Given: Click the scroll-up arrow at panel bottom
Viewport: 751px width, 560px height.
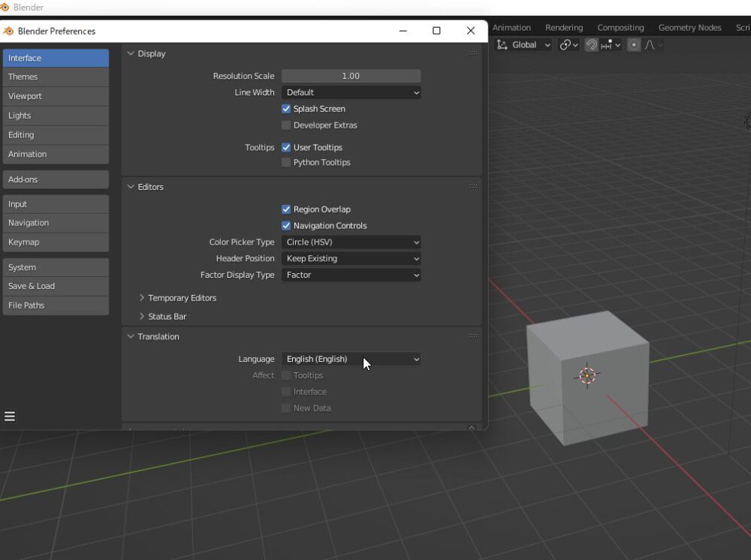Looking at the screenshot, I should click(472, 427).
